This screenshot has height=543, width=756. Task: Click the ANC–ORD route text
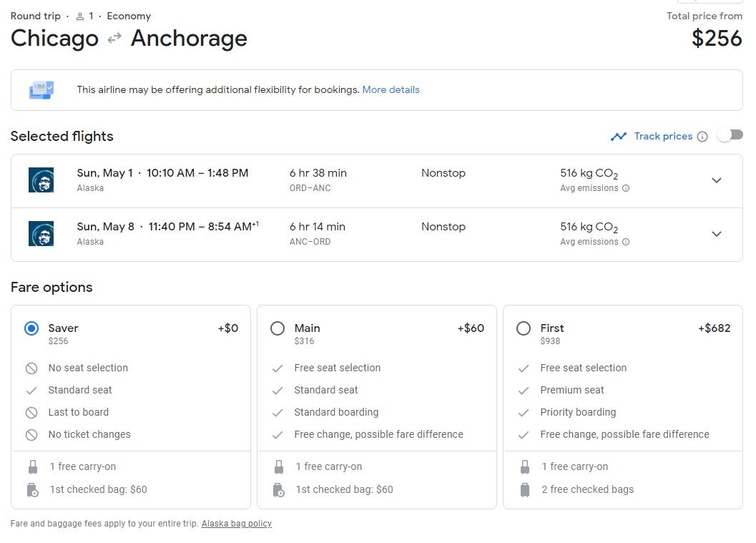tap(310, 242)
